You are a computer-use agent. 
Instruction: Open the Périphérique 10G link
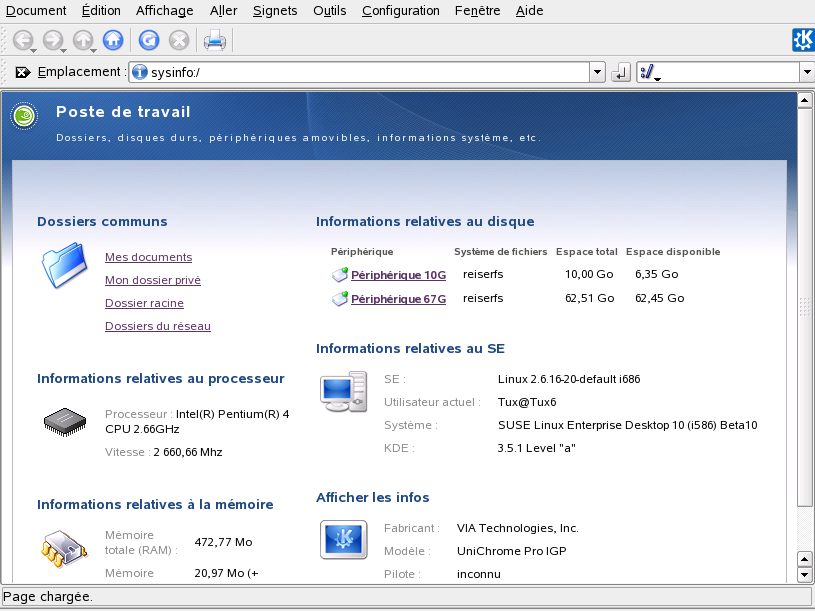pyautogui.click(x=399, y=275)
